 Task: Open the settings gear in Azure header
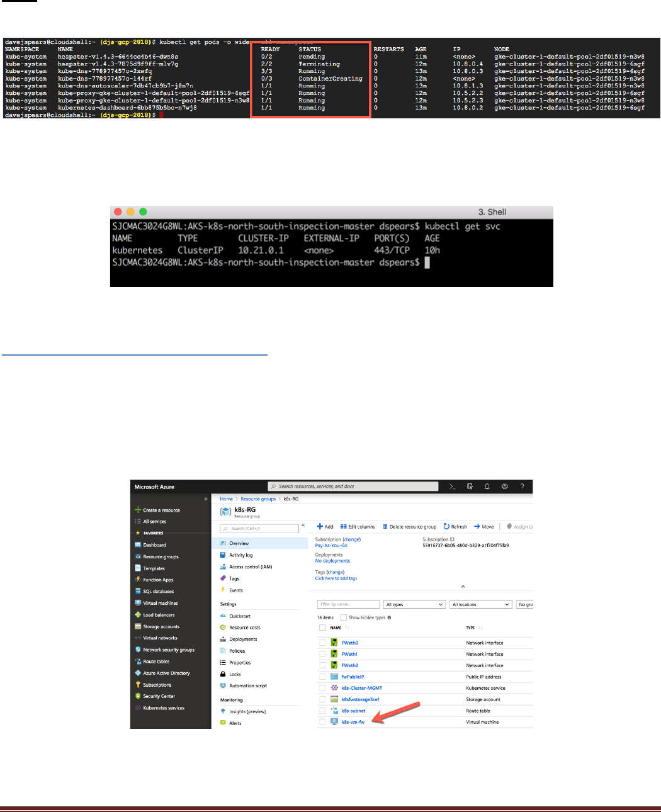[505, 487]
